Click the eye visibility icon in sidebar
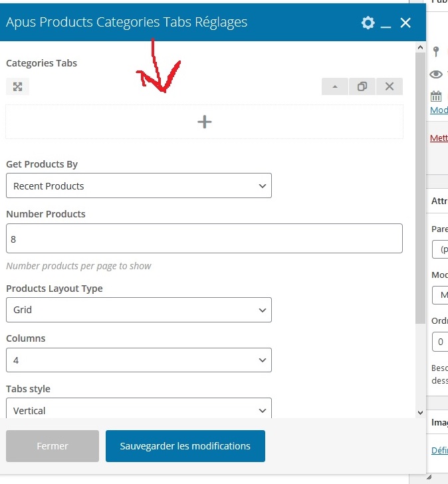448x484 pixels. coord(436,74)
